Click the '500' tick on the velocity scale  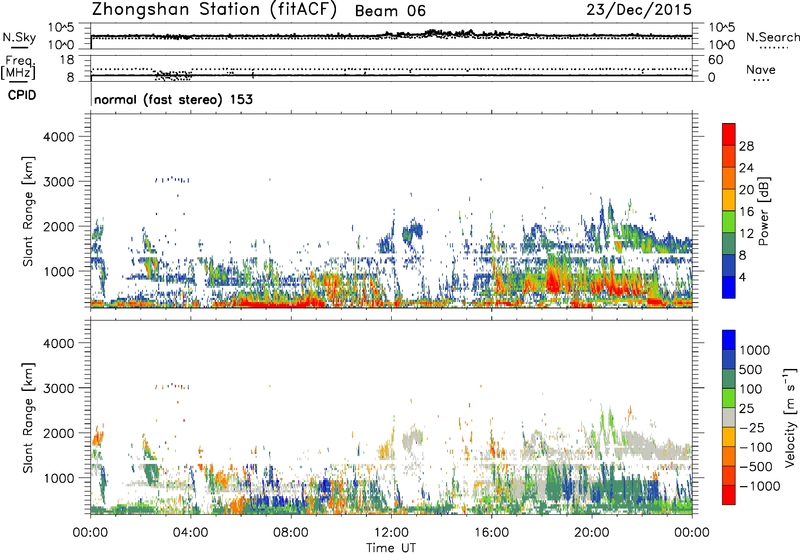pos(751,369)
